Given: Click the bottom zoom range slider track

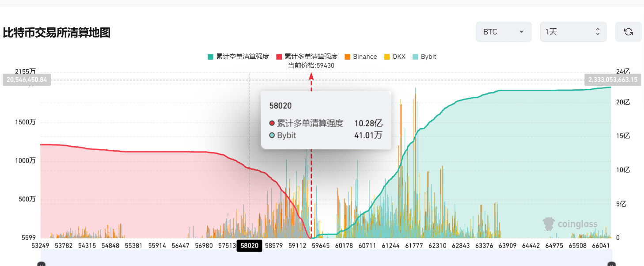Looking at the screenshot, I should 326,258.
